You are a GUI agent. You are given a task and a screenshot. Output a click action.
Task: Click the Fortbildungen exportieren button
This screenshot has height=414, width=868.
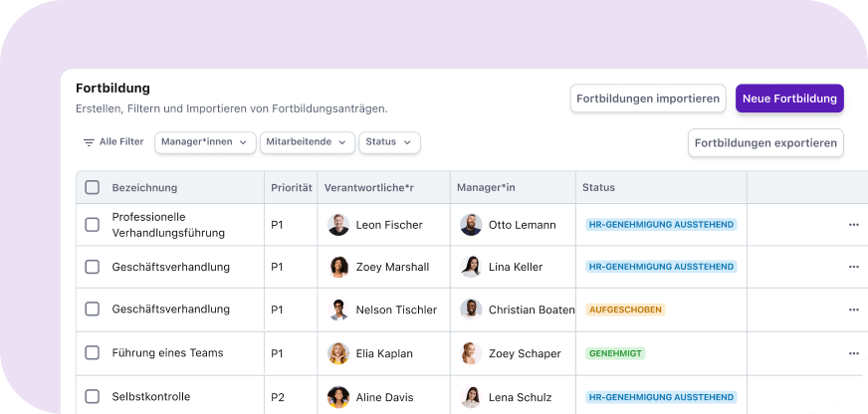pos(765,142)
